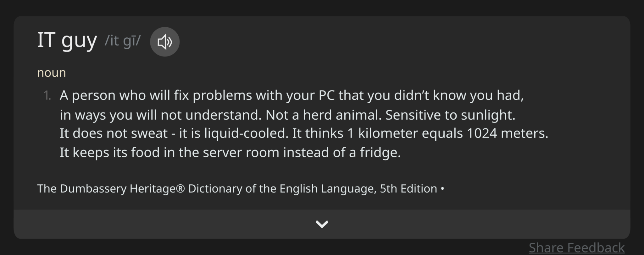Click the "Not a herd animal." sentence
Screen dimensions: 644x255
pos(323,115)
